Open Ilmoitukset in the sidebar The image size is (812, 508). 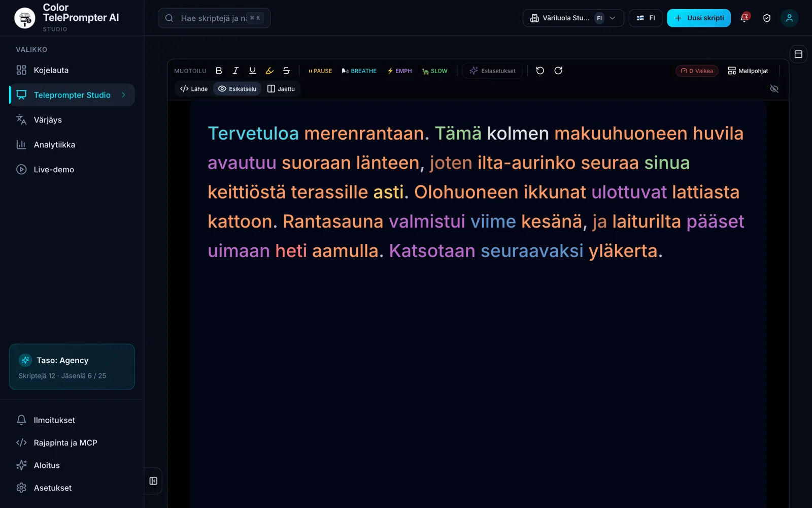pos(72,420)
